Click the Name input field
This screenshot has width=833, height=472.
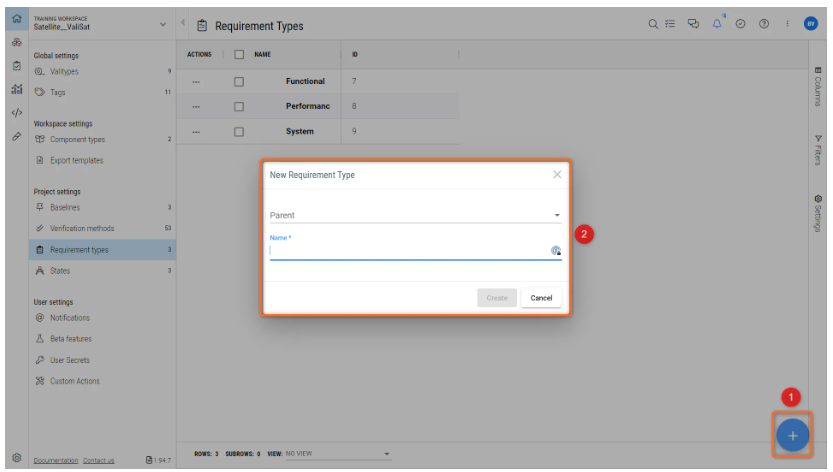pyautogui.click(x=408, y=251)
